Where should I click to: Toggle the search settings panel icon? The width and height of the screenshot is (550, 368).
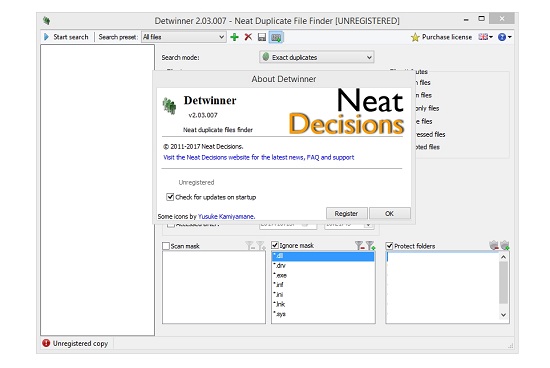pyautogui.click(x=276, y=37)
